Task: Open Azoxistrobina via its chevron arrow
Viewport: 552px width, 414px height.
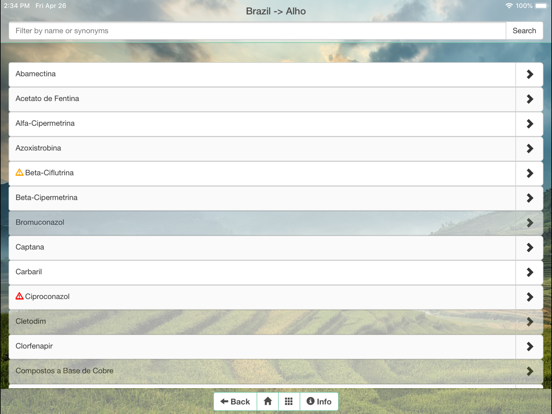Action: coord(529,149)
